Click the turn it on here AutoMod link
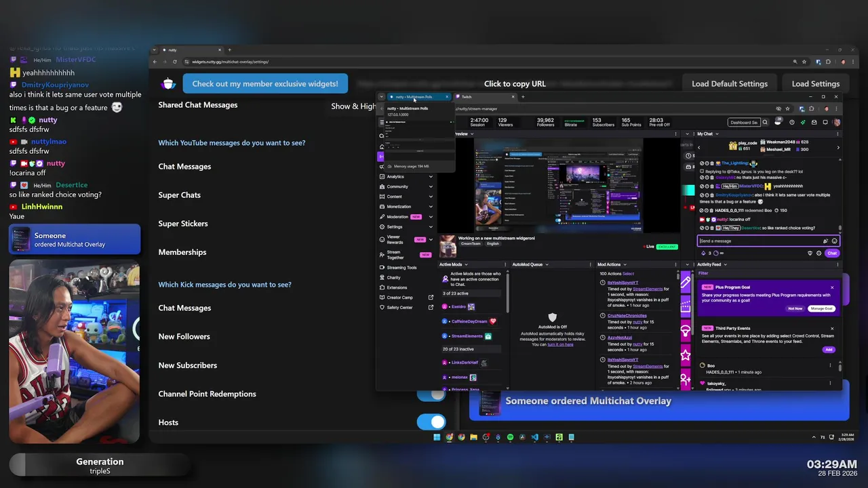The height and width of the screenshot is (488, 868). point(560,344)
